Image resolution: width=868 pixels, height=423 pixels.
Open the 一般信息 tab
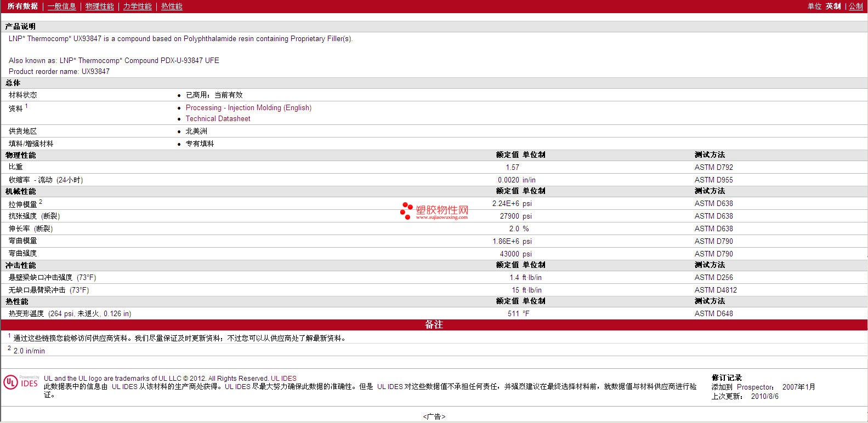(62, 7)
